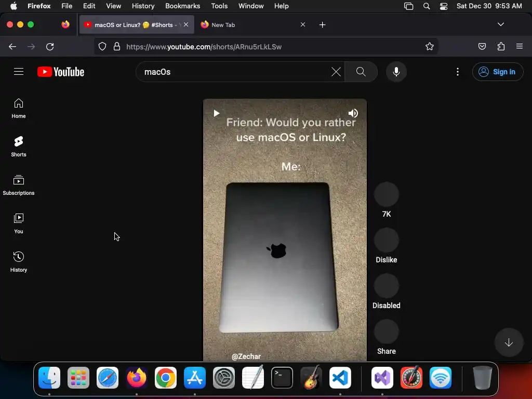Close the New Tab tab
The width and height of the screenshot is (532, 399).
point(303,24)
